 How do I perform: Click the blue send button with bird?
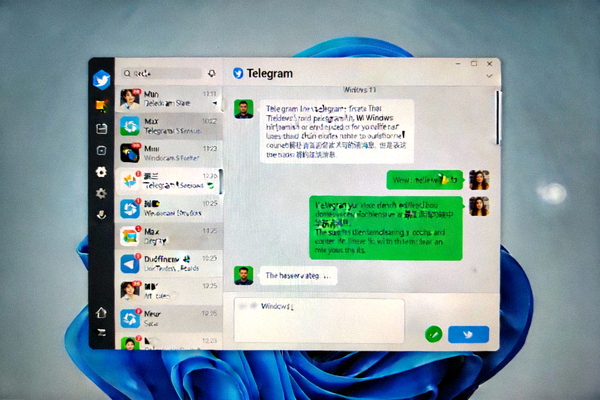tap(468, 335)
